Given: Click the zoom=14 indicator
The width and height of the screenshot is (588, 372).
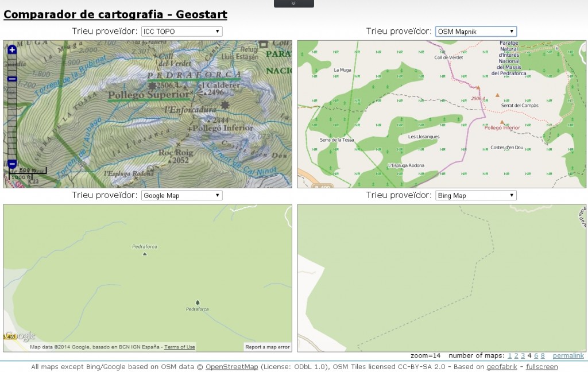Looking at the screenshot, I should point(425,355).
